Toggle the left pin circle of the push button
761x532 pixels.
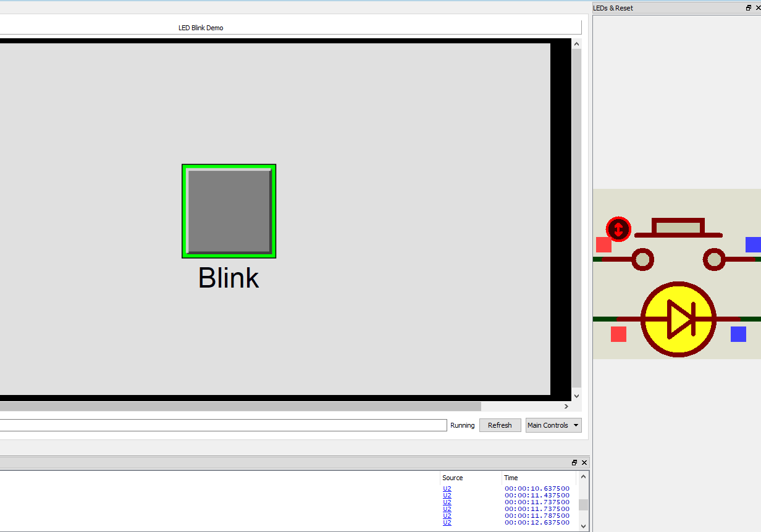pos(642,260)
